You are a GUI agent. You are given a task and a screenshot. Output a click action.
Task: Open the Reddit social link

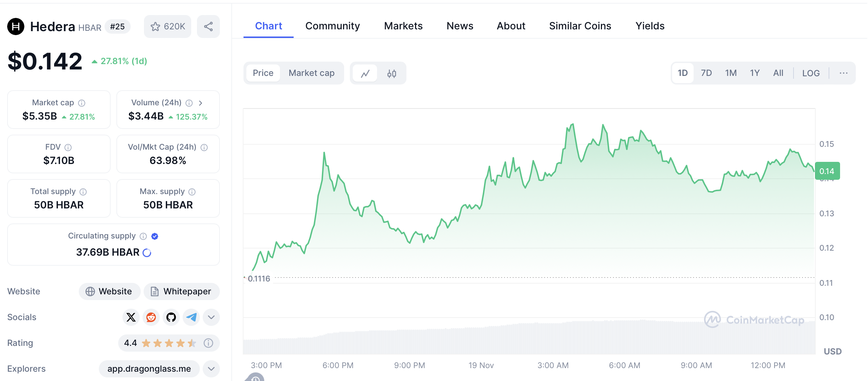151,317
